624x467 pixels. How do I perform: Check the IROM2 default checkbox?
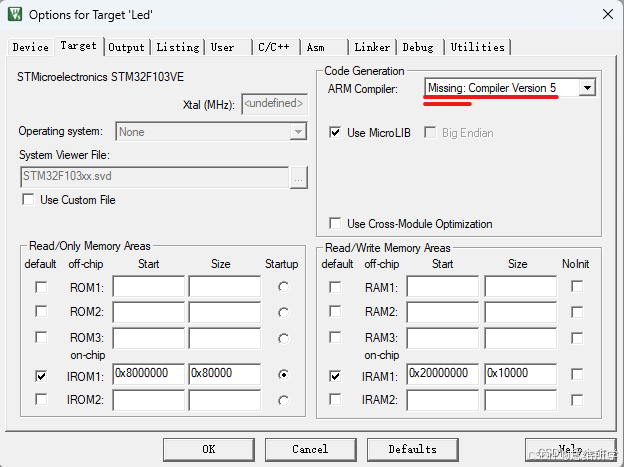(41, 399)
